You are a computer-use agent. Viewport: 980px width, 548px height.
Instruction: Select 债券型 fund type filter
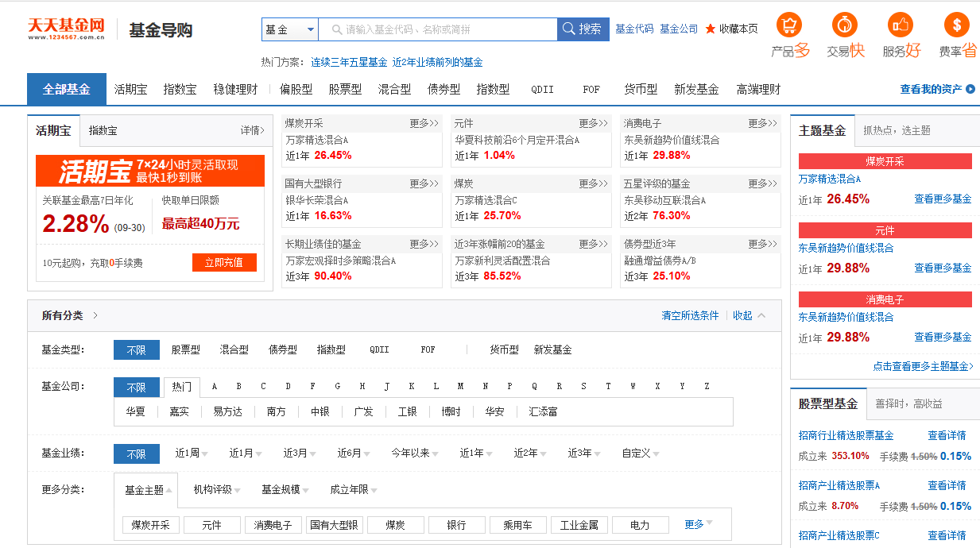pyautogui.click(x=282, y=349)
